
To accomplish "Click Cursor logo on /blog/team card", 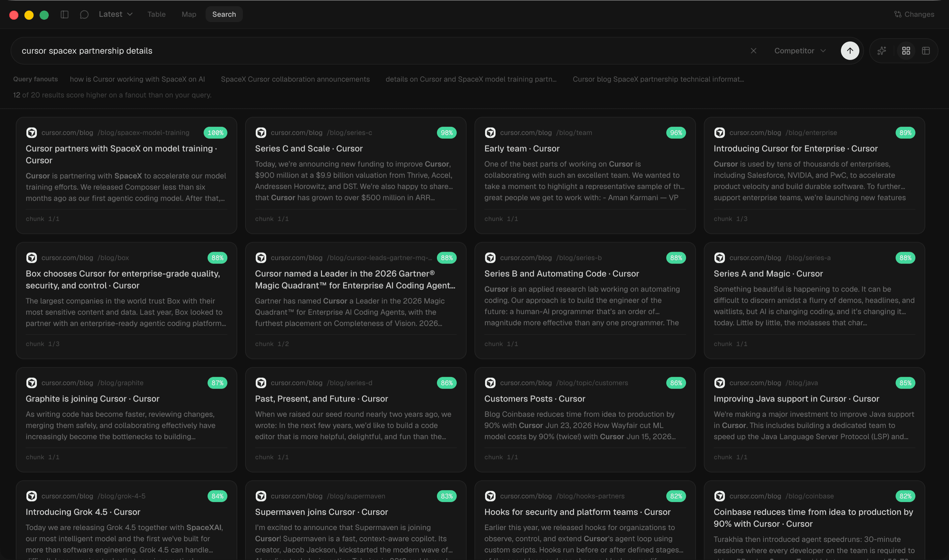I will click(x=490, y=133).
